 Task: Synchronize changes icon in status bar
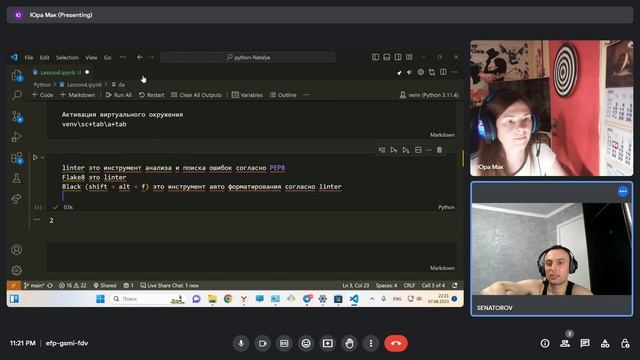tap(50, 285)
